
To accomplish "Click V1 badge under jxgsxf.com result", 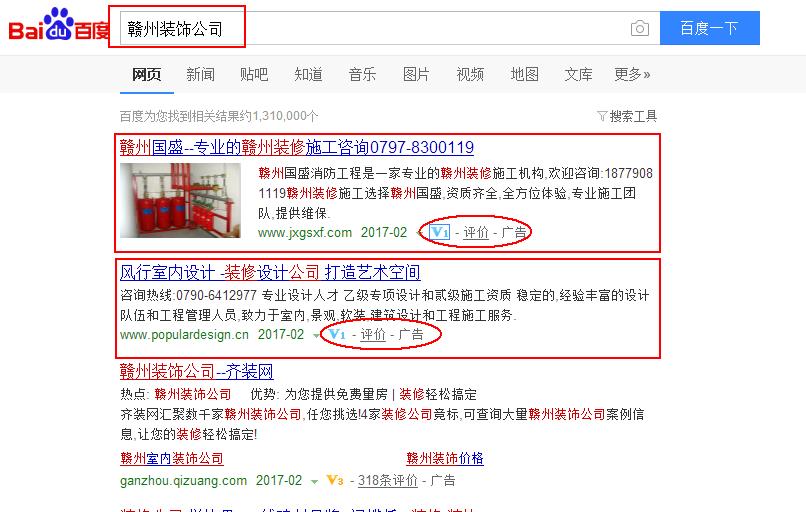I will click(439, 232).
